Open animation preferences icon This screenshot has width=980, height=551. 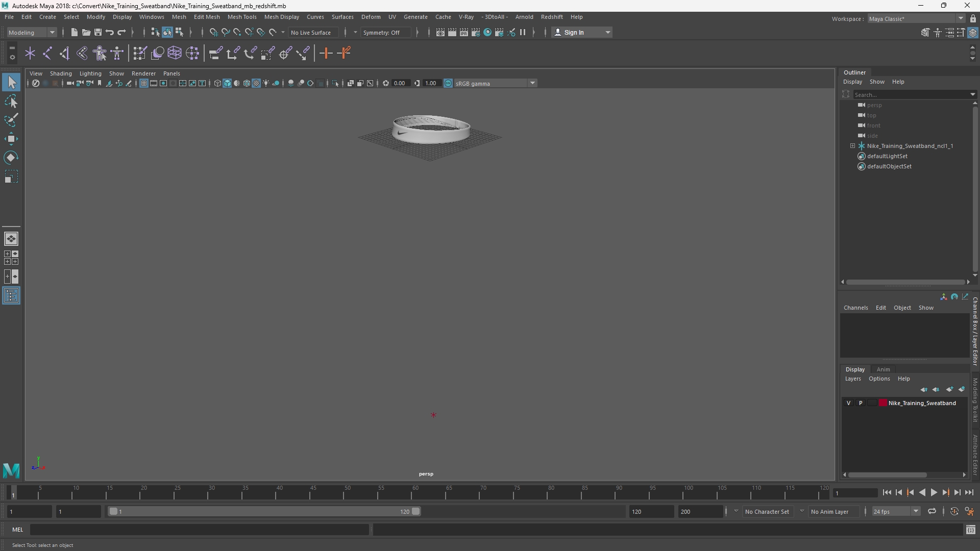click(969, 511)
